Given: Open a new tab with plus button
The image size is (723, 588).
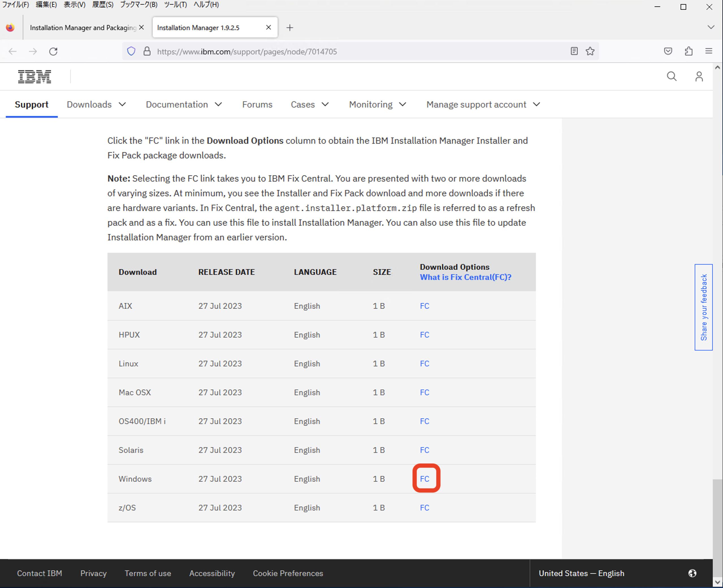Looking at the screenshot, I should click(289, 28).
